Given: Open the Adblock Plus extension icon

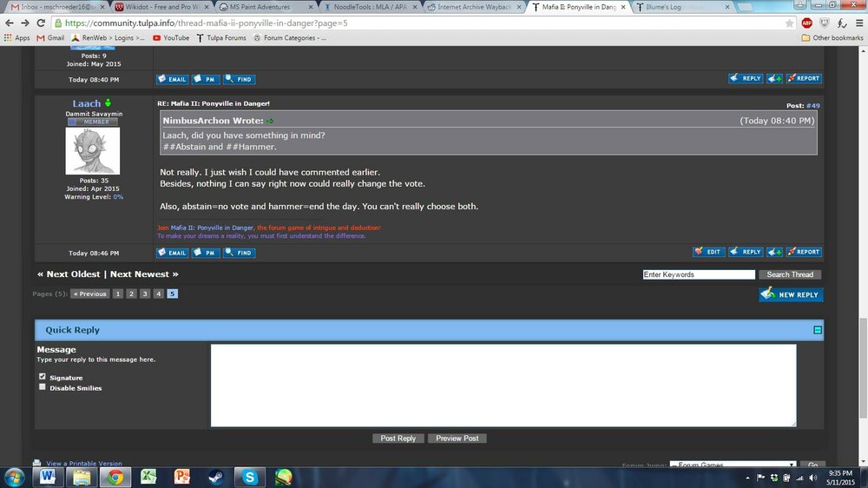Looking at the screenshot, I should pyautogui.click(x=806, y=23).
